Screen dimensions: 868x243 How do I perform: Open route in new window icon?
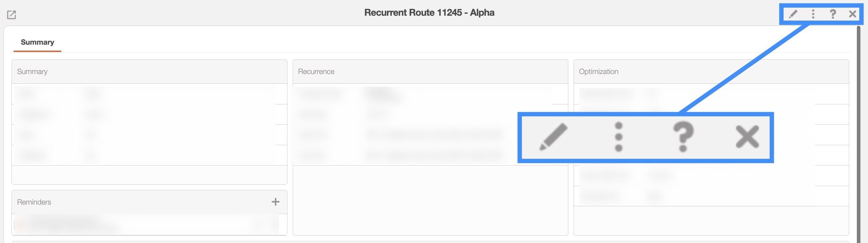pyautogui.click(x=12, y=15)
